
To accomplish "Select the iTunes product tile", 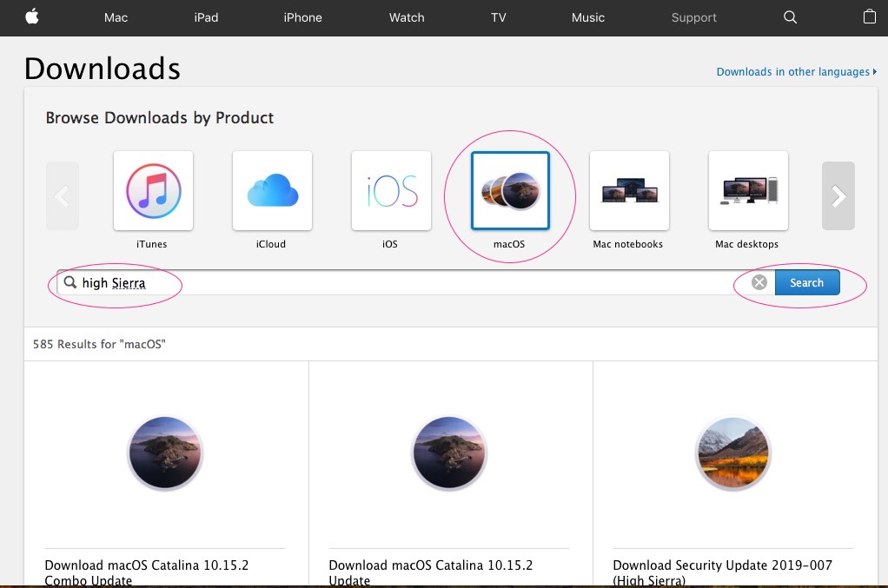I will tap(154, 191).
